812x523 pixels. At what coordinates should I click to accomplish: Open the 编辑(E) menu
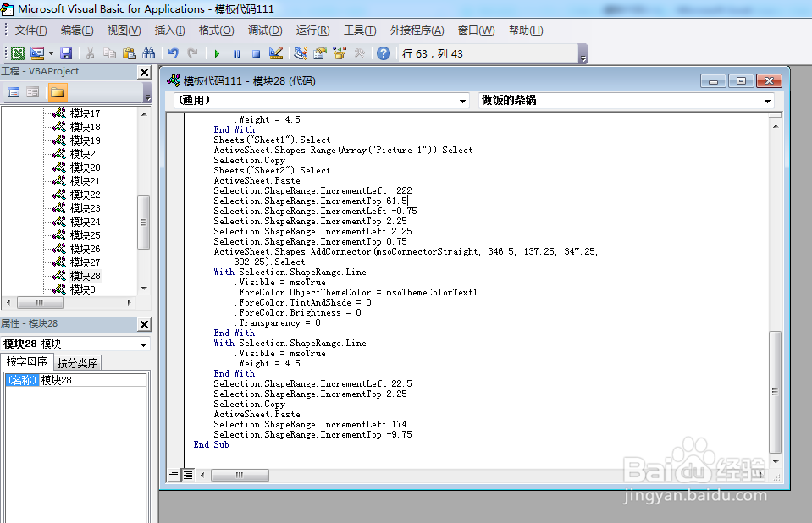point(77,30)
